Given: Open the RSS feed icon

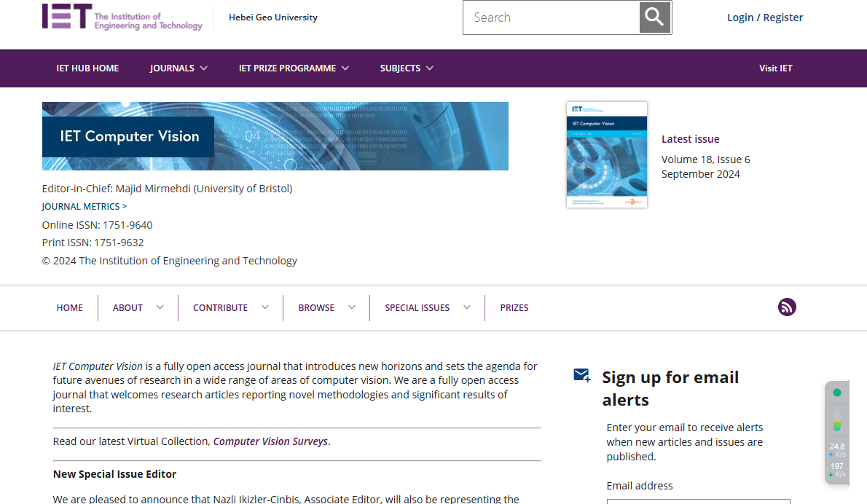Looking at the screenshot, I should click(x=787, y=307).
